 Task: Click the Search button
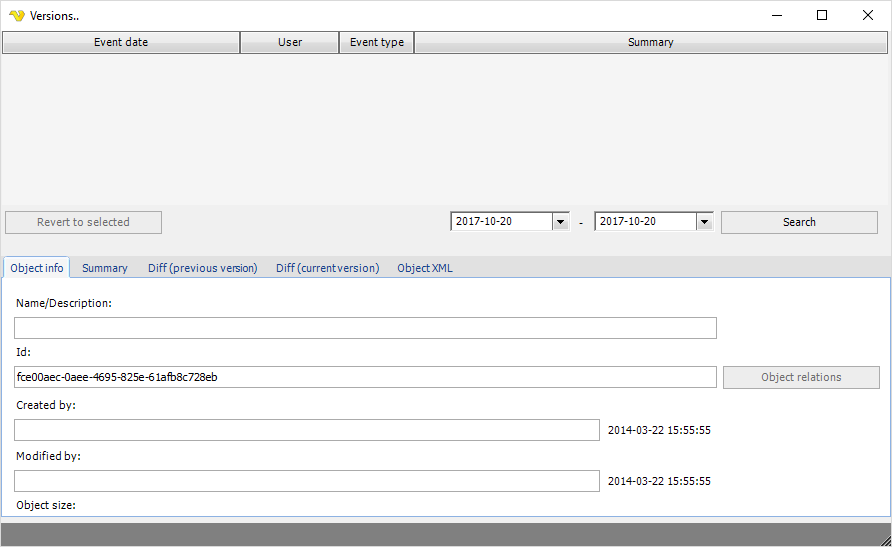click(x=799, y=222)
